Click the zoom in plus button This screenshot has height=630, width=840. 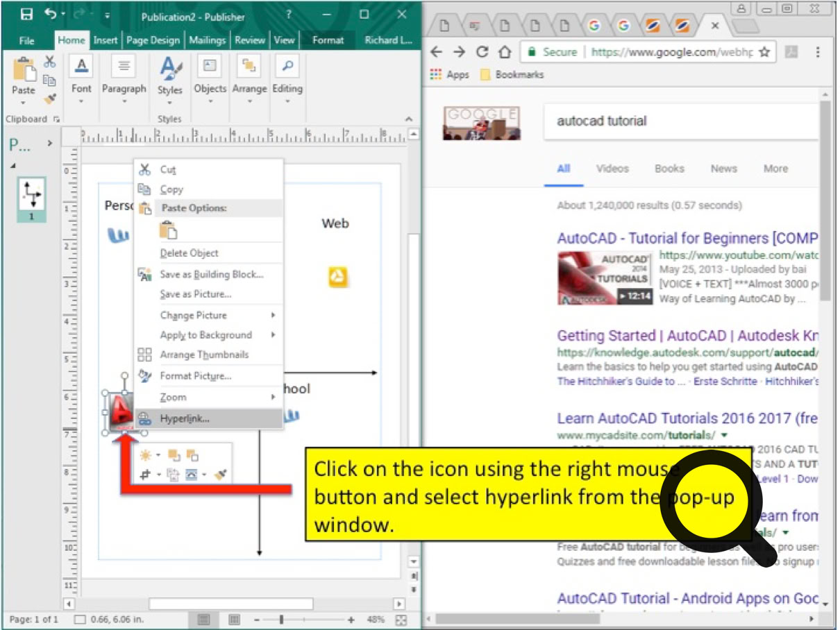coord(351,620)
